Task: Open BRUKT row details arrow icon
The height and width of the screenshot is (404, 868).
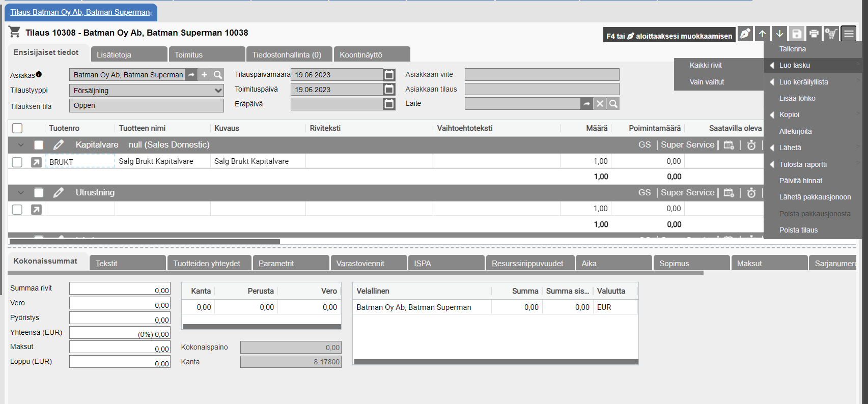Action: [x=36, y=162]
